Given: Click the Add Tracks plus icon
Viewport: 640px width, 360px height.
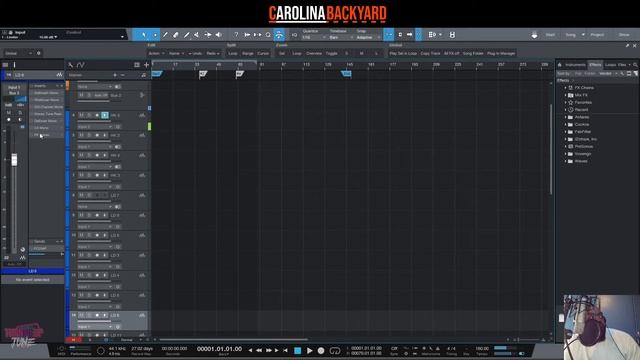Looking at the screenshot, I should 147,65.
